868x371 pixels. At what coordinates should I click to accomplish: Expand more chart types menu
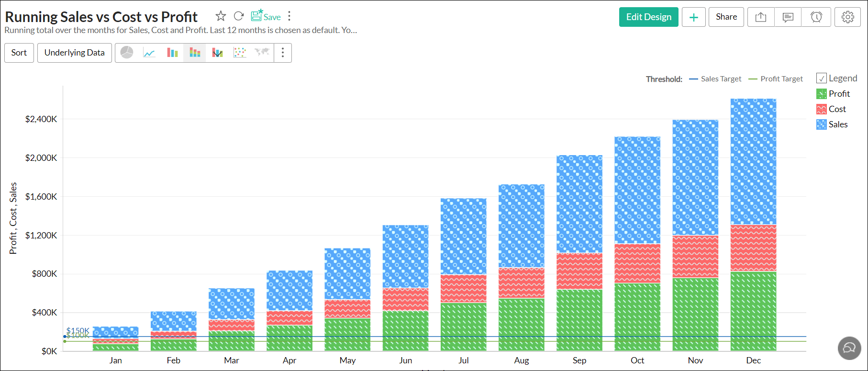[x=283, y=53]
